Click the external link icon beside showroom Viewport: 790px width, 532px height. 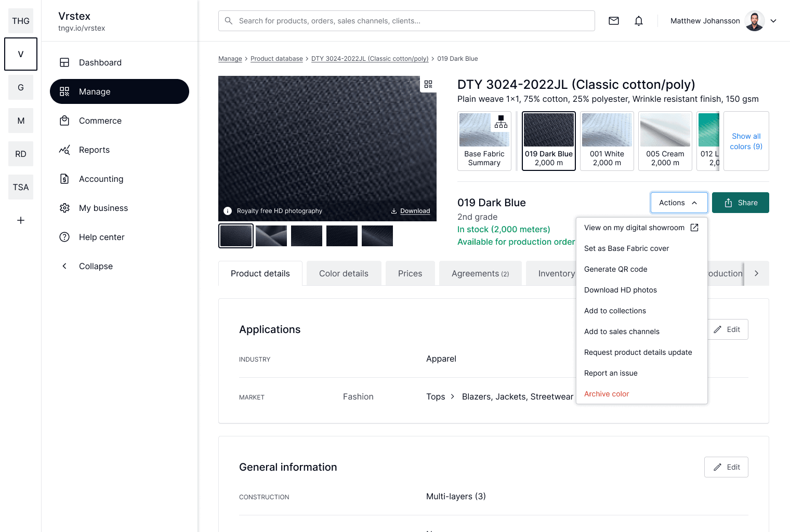(694, 228)
